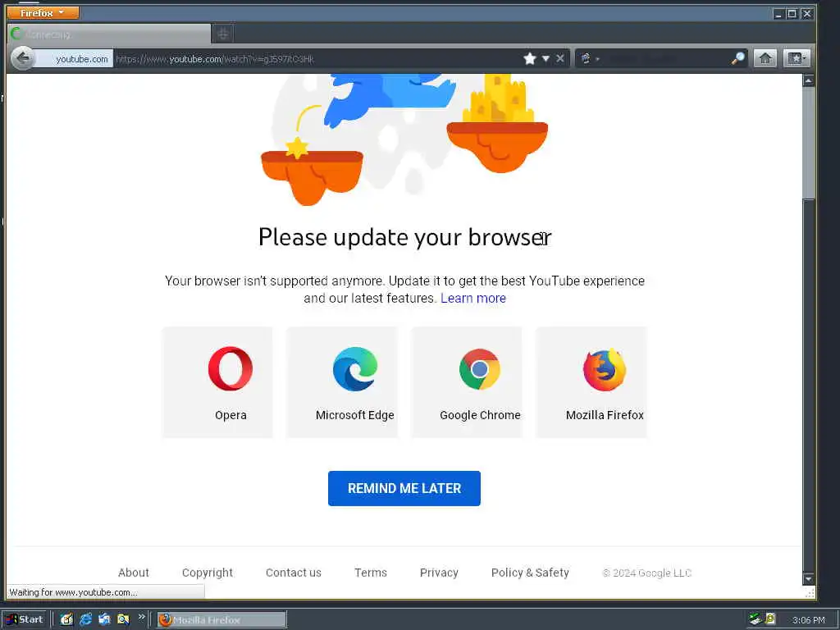Click the vertical scrollbar thumb
Screen dimensions: 840x630
[808, 143]
